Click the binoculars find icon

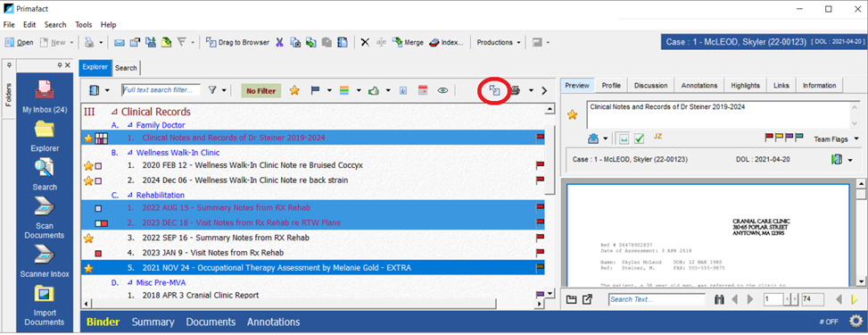(x=720, y=299)
